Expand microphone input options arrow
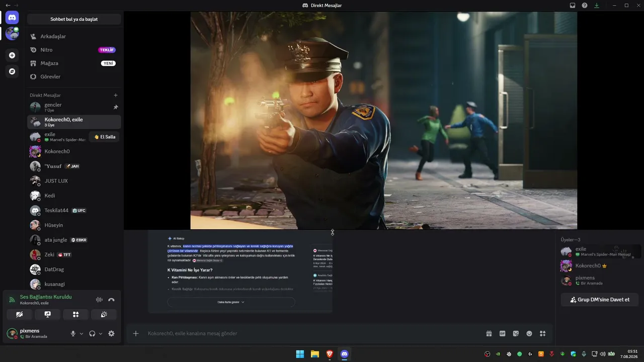The height and width of the screenshot is (362, 644). [82, 333]
